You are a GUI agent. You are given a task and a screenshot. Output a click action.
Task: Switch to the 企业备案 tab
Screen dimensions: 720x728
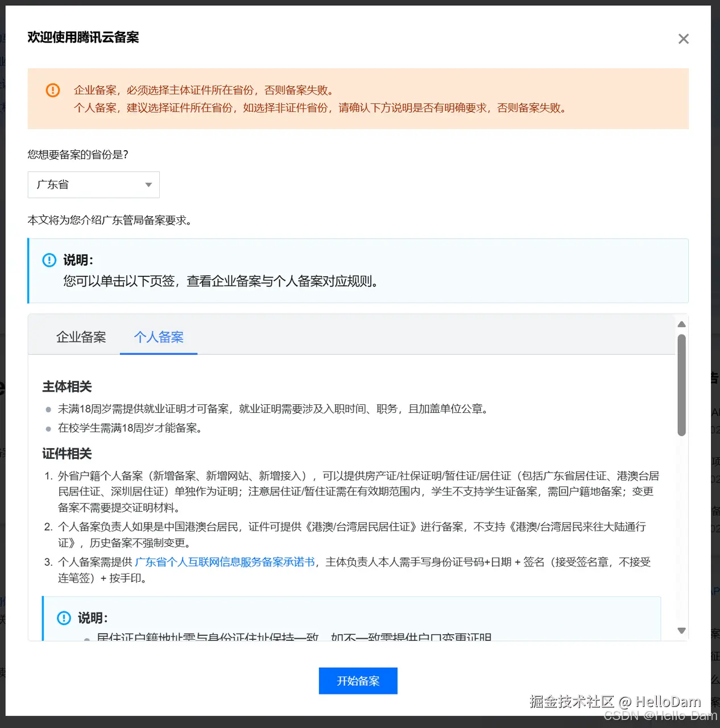pyautogui.click(x=81, y=337)
